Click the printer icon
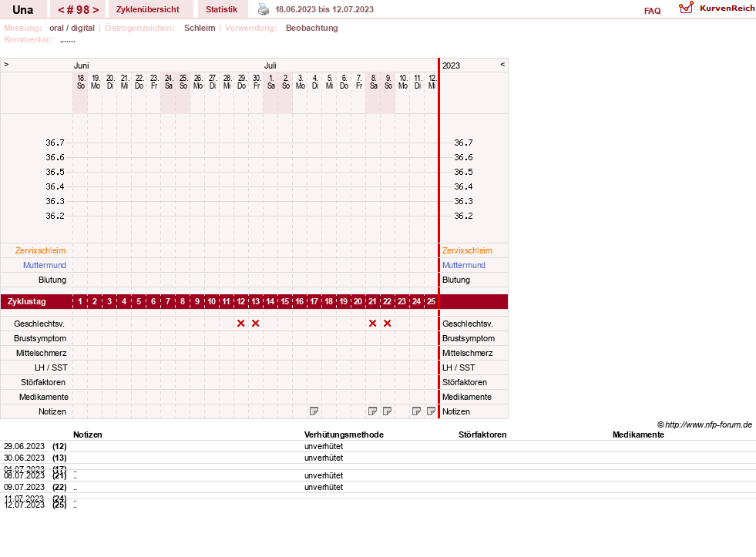The width and height of the screenshot is (756, 557). [264, 9]
